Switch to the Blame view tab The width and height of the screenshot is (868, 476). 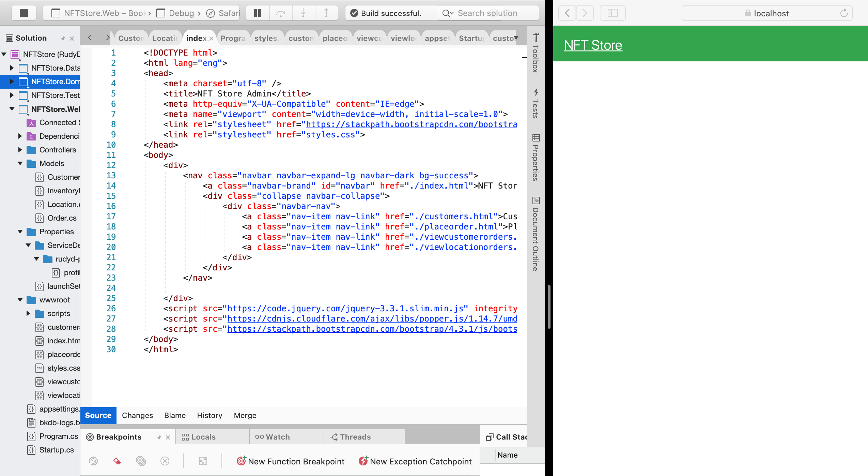click(x=175, y=415)
